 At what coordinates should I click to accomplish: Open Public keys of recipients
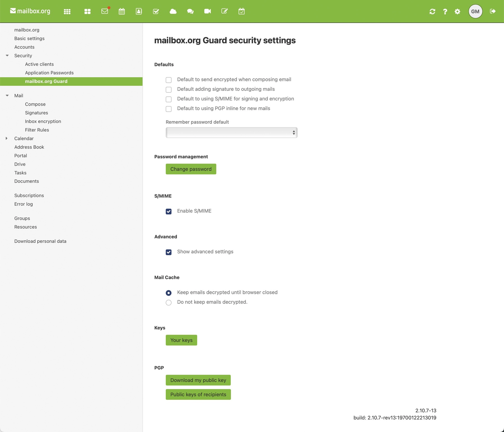(x=198, y=394)
